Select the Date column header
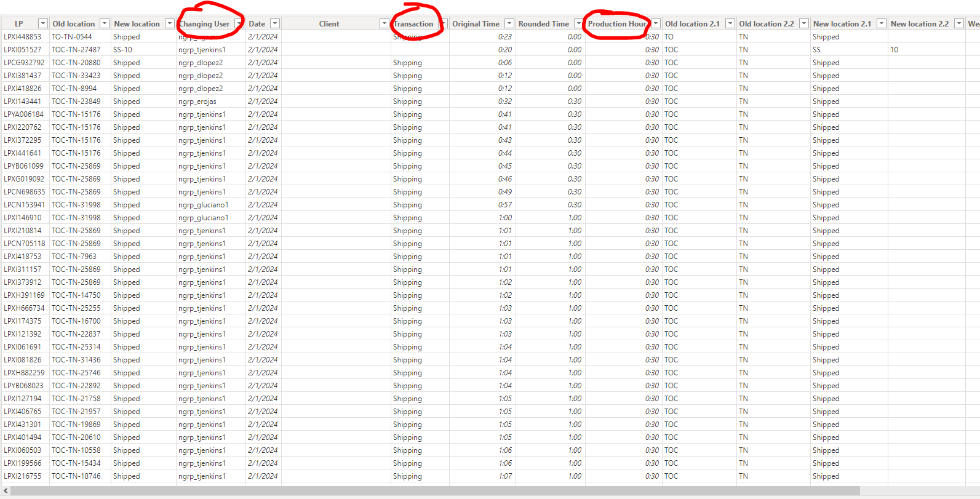980x499 pixels. pyautogui.click(x=257, y=24)
